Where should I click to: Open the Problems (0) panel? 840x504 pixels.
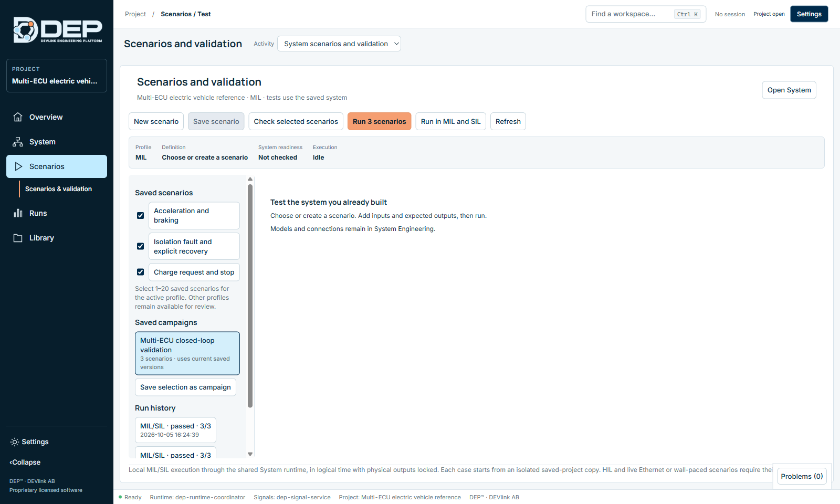tap(802, 476)
